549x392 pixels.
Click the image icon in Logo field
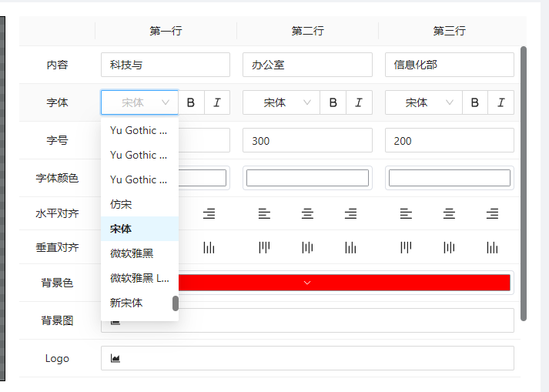[115, 358]
